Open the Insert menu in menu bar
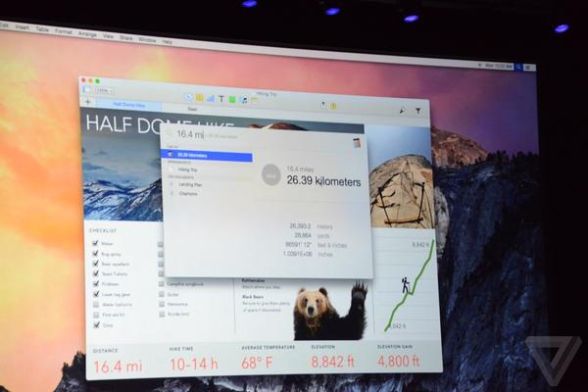This screenshot has width=588, height=392. point(22,27)
